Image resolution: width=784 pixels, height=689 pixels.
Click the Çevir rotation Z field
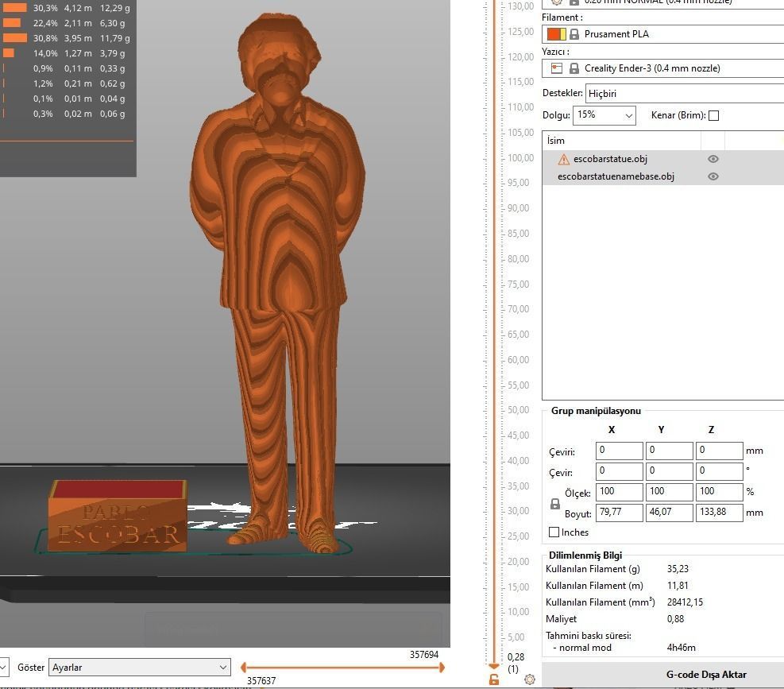pyautogui.click(x=720, y=471)
